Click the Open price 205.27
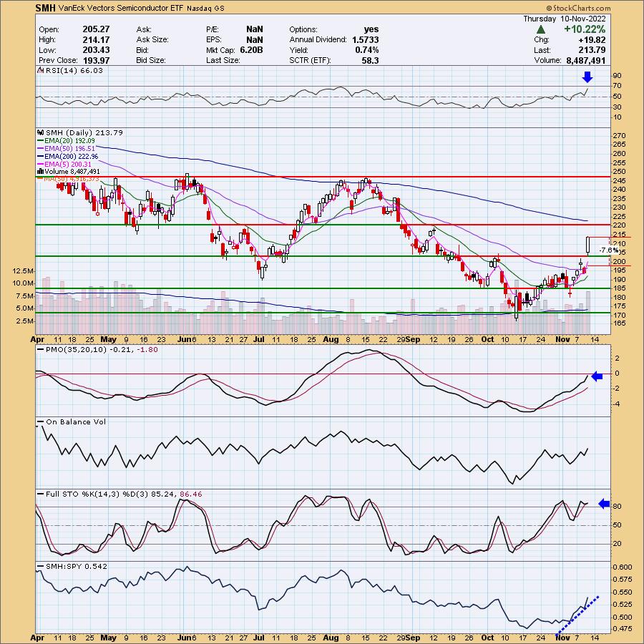644x644 pixels. click(96, 29)
